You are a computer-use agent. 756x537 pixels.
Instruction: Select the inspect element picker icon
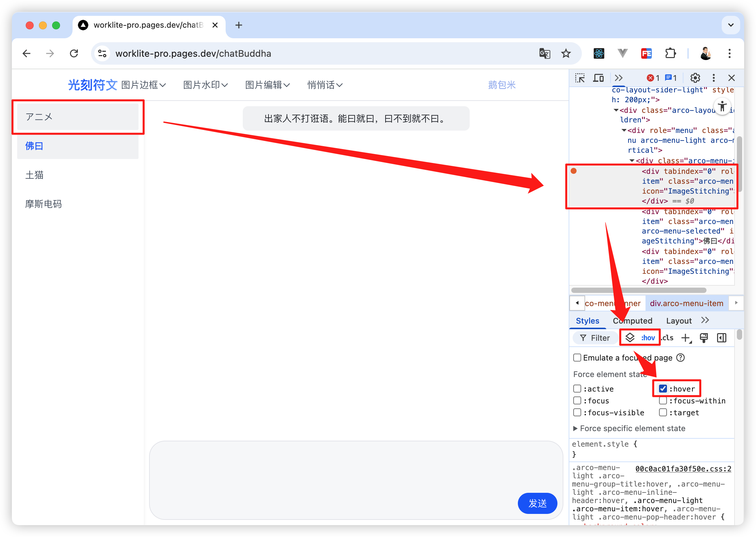pos(580,78)
